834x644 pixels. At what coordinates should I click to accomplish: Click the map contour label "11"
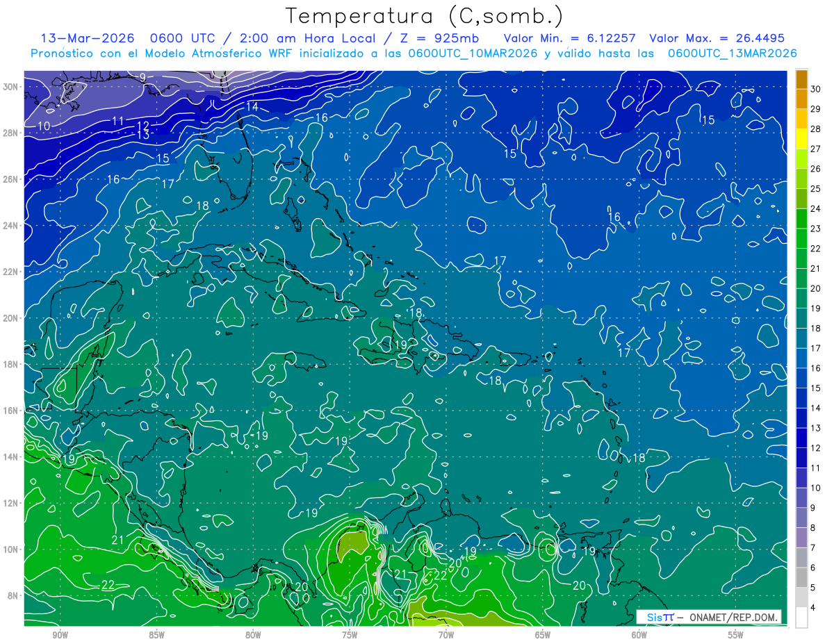(x=118, y=122)
